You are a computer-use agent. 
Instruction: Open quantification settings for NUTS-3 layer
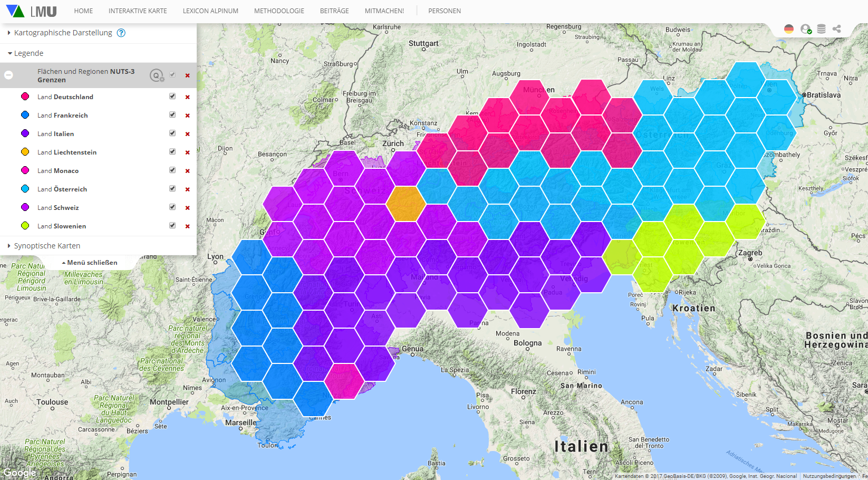[x=157, y=75]
